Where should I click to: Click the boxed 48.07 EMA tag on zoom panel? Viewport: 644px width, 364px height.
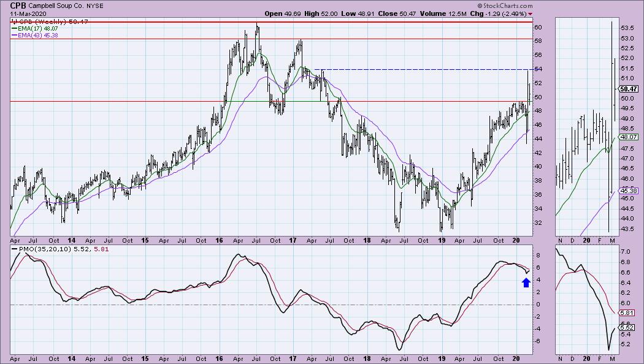[x=629, y=137]
